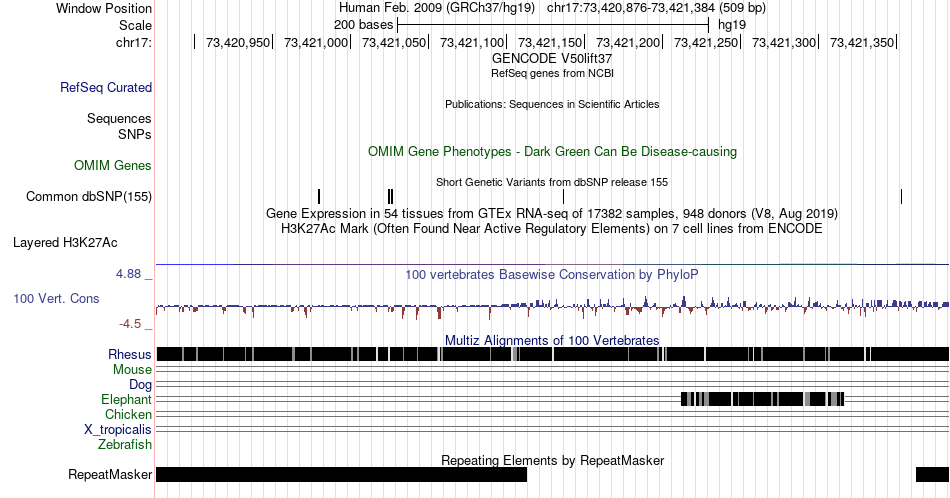
Task: Click the -4.5 PhyloP minimum value
Action: click(x=130, y=324)
